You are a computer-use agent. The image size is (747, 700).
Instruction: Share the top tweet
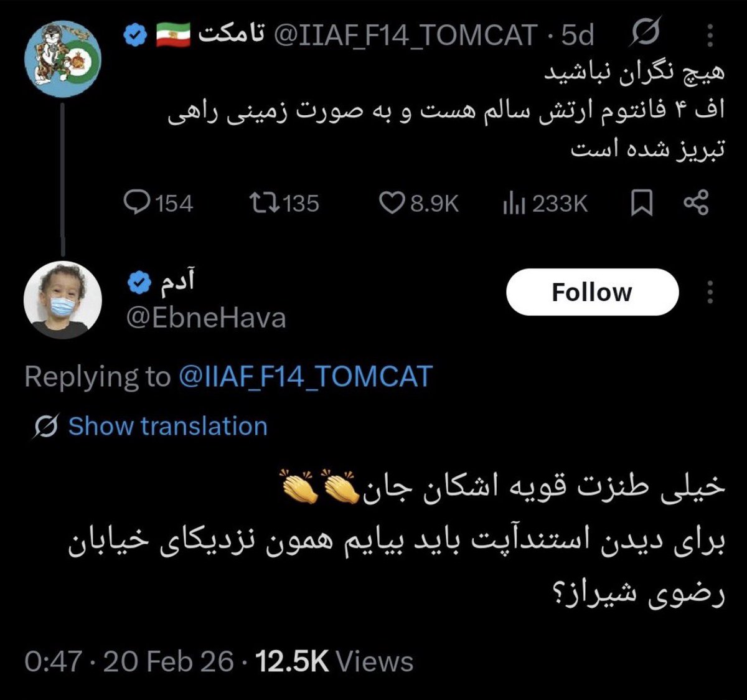[x=696, y=203]
